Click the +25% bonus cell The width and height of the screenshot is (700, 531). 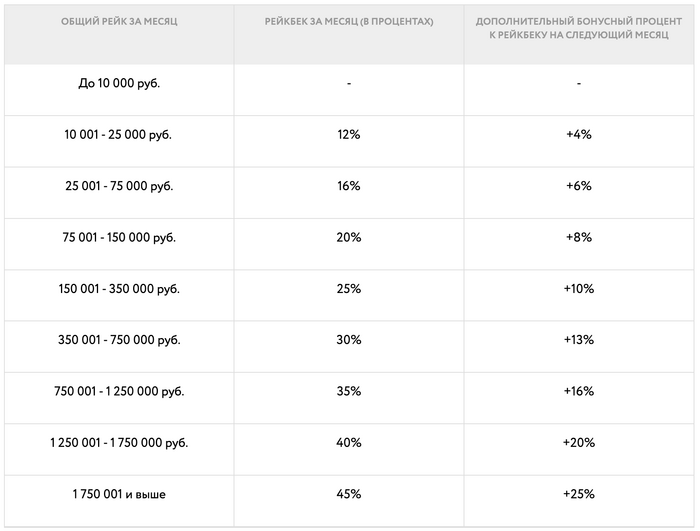pyautogui.click(x=579, y=494)
